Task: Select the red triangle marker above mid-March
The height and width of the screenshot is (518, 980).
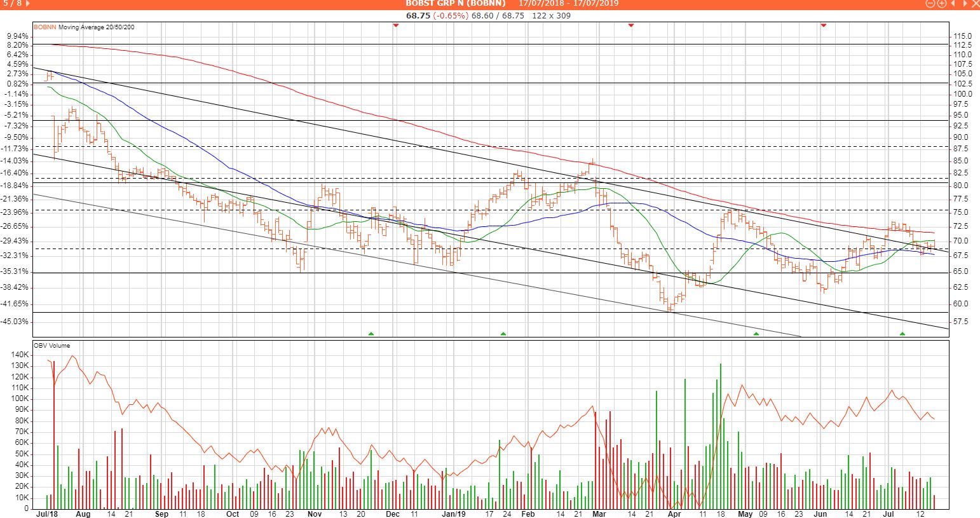Action: [631, 25]
